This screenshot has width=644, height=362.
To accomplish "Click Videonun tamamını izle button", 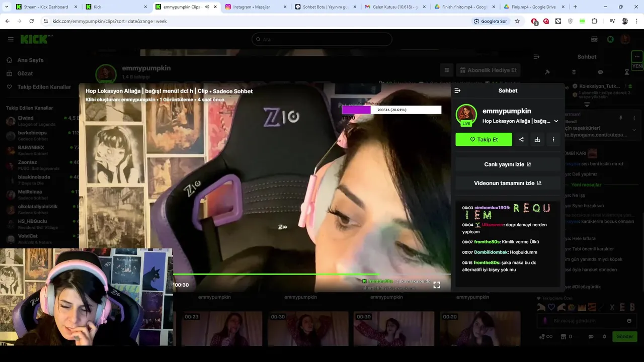I will point(508,183).
